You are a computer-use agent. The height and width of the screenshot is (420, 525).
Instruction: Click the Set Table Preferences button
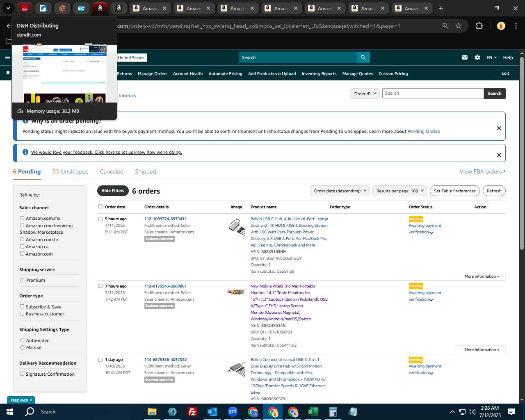coord(455,191)
